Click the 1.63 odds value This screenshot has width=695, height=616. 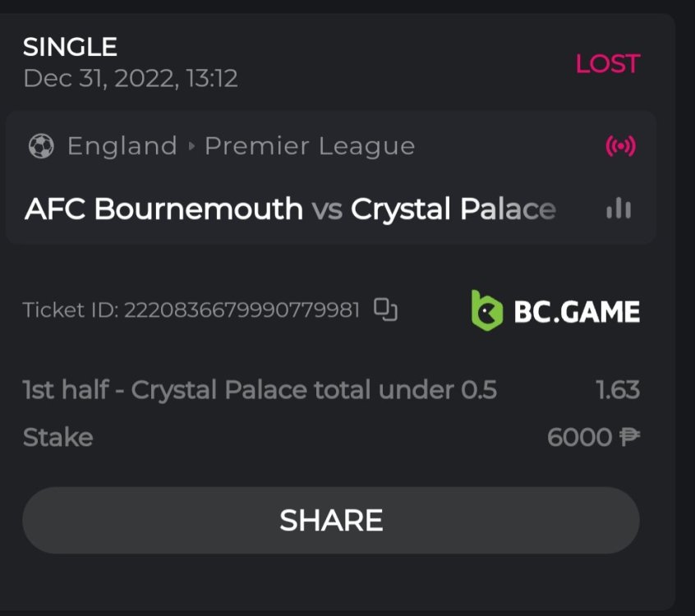click(617, 389)
